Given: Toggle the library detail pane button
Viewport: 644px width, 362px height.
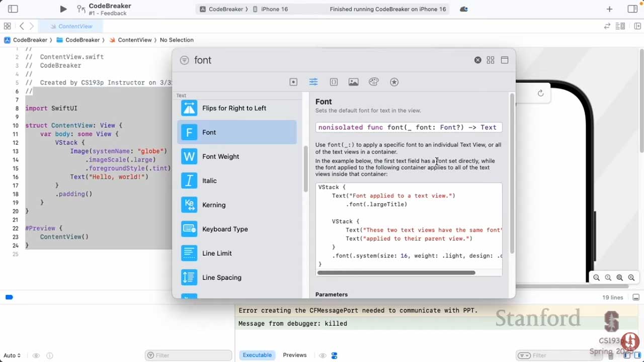Looking at the screenshot, I should tap(505, 60).
